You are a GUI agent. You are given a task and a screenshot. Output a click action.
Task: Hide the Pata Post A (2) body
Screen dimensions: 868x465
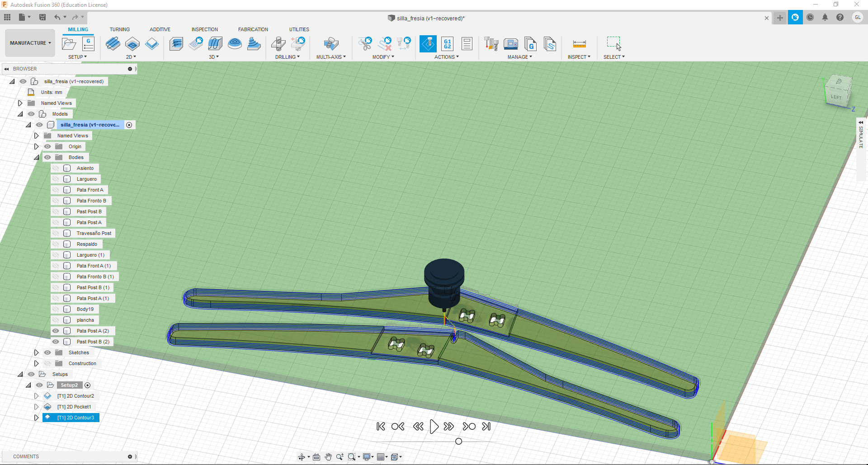(56, 331)
